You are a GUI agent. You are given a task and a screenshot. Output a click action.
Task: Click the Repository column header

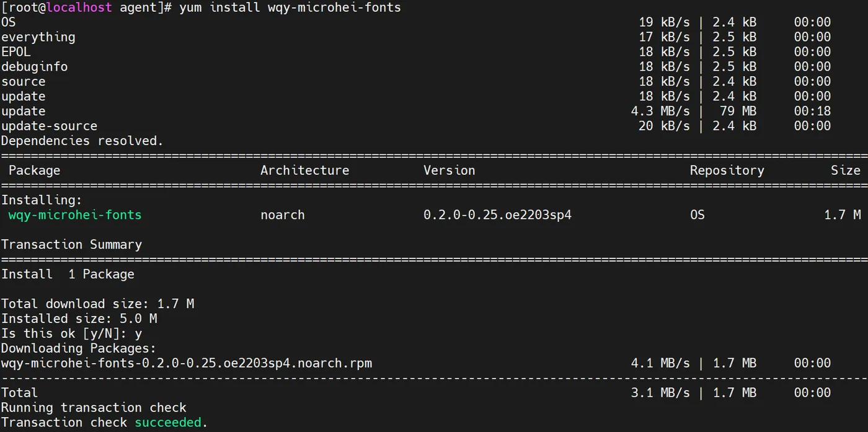727,170
